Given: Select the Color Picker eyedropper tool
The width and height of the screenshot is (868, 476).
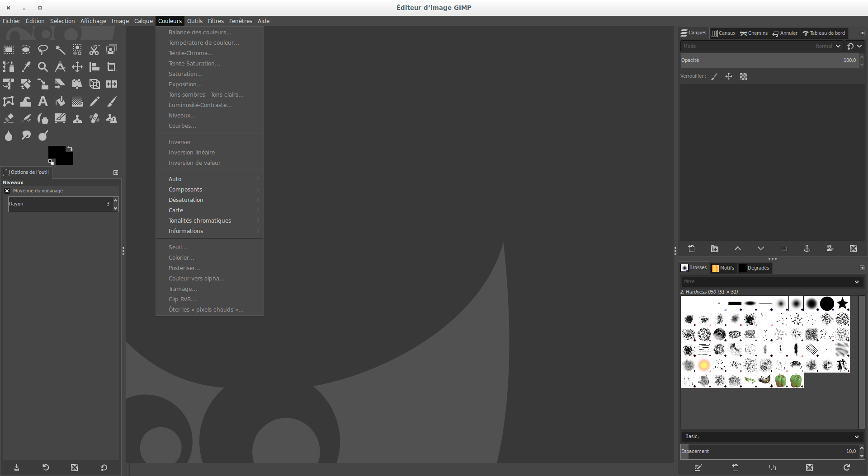Looking at the screenshot, I should click(x=26, y=67).
